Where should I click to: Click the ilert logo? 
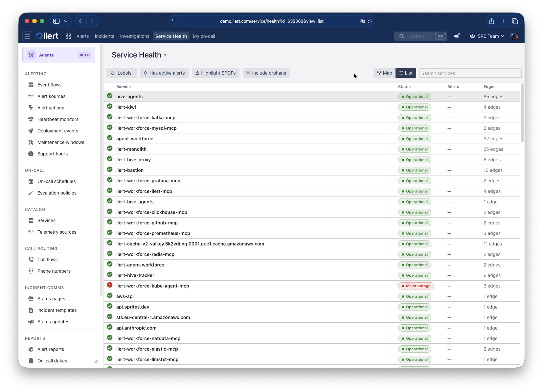point(47,36)
